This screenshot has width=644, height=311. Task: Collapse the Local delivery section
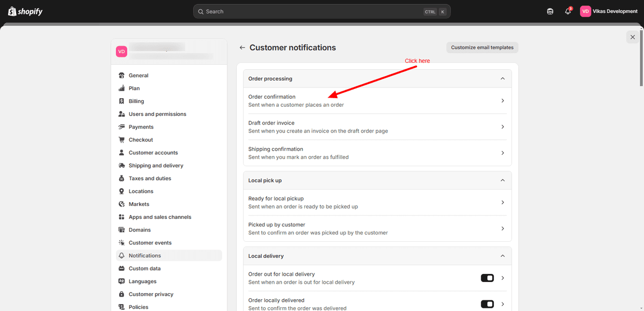tap(502, 256)
